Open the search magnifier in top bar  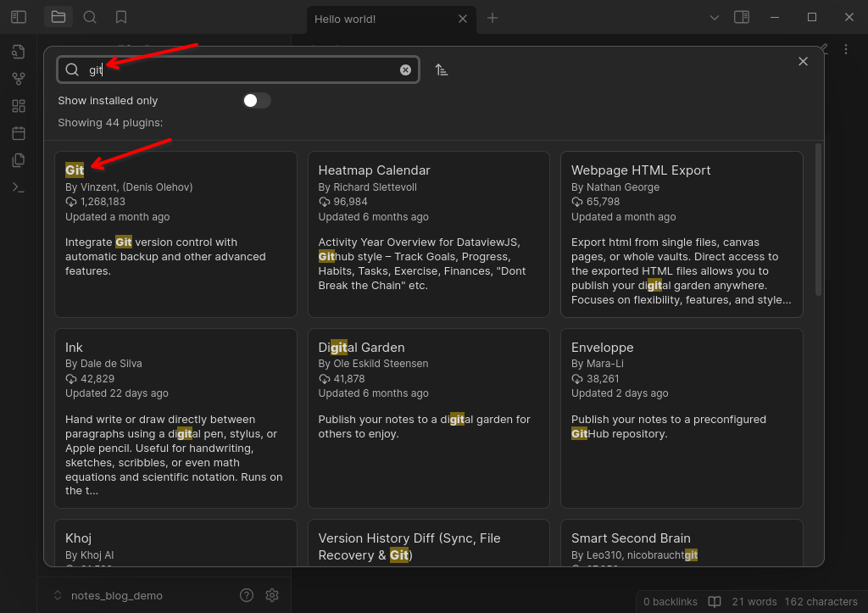click(90, 17)
